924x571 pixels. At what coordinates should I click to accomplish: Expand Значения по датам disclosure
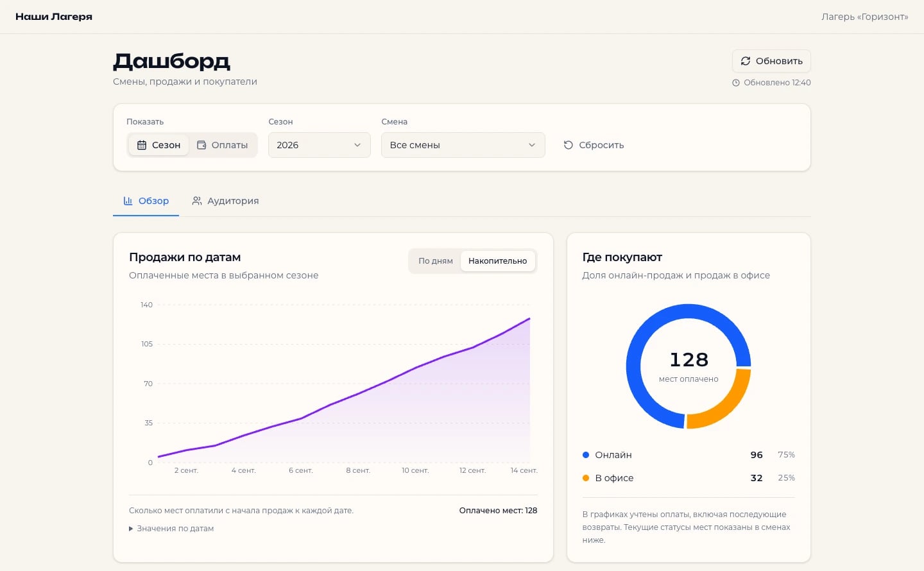(x=171, y=529)
